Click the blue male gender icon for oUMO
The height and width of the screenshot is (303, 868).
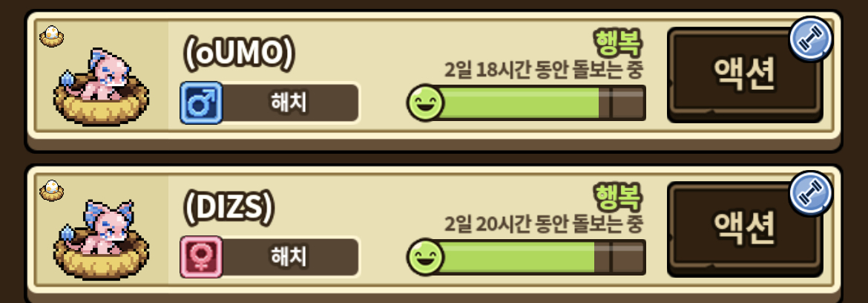(201, 103)
